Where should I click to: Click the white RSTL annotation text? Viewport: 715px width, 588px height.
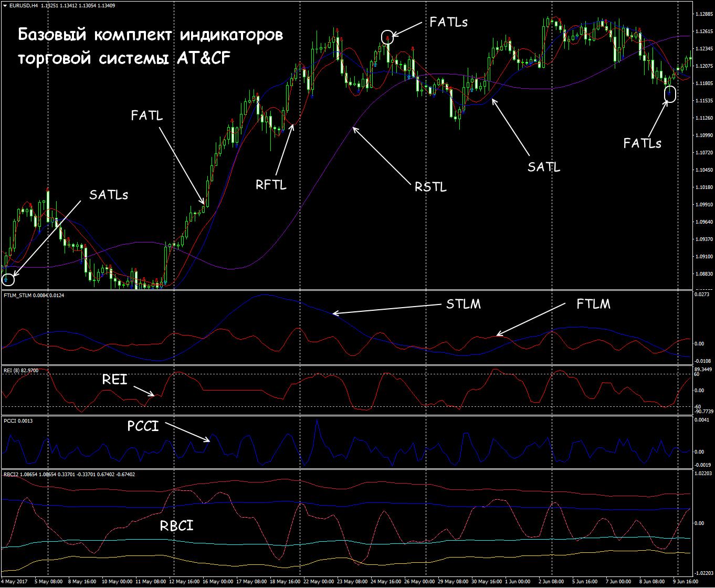(430, 187)
